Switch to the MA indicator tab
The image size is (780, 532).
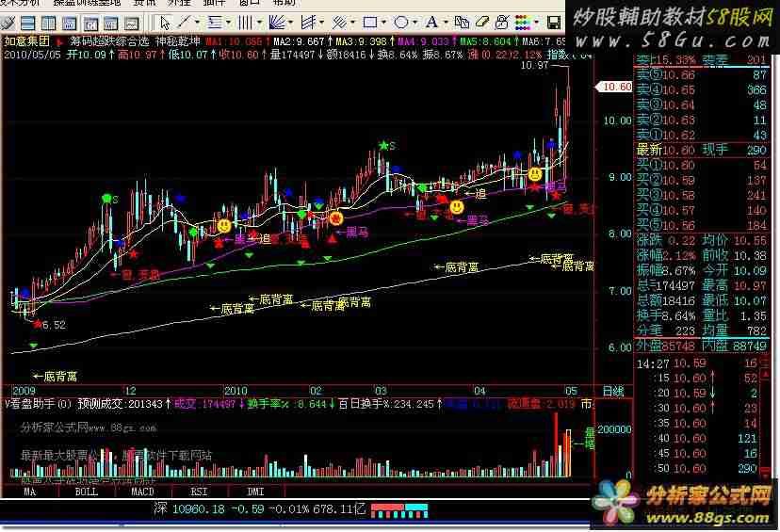click(30, 492)
